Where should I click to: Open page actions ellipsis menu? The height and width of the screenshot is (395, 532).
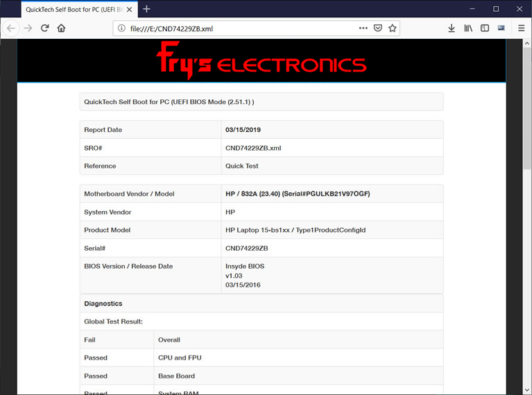363,28
